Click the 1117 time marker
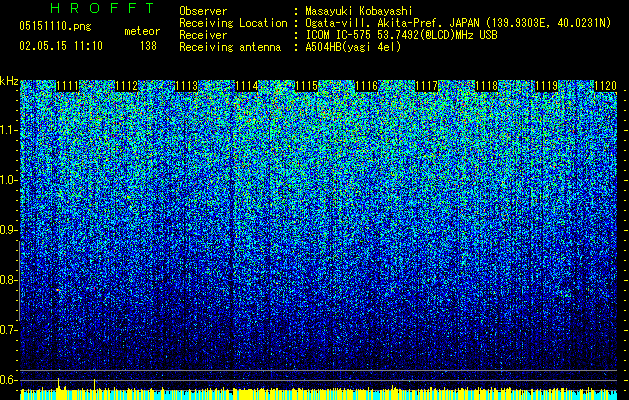Screen dimensions: 629x400 coord(427,86)
